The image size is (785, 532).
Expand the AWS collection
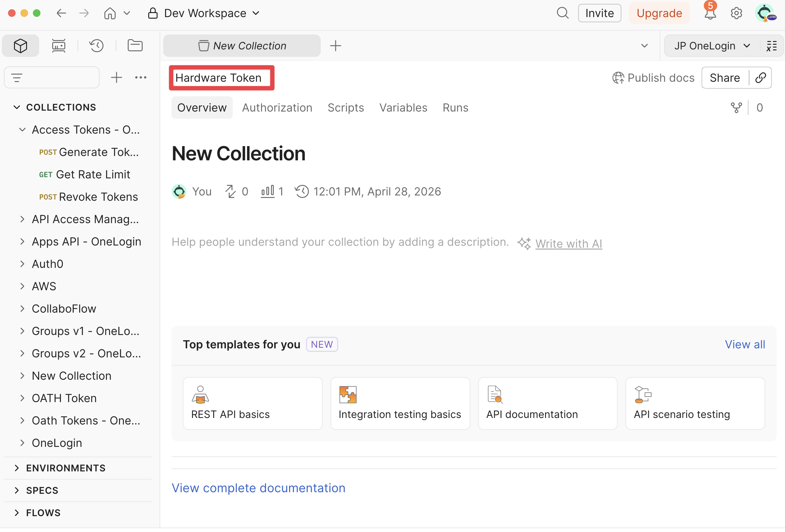coord(22,286)
